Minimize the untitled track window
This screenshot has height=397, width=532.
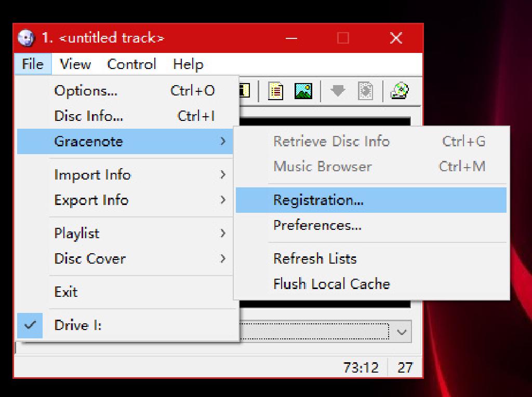[x=291, y=38]
